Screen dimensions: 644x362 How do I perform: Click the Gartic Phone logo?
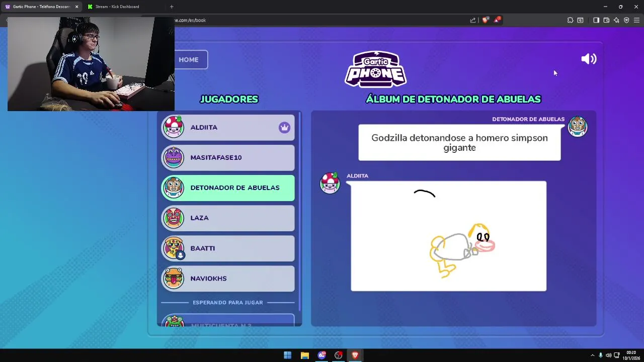[376, 69]
